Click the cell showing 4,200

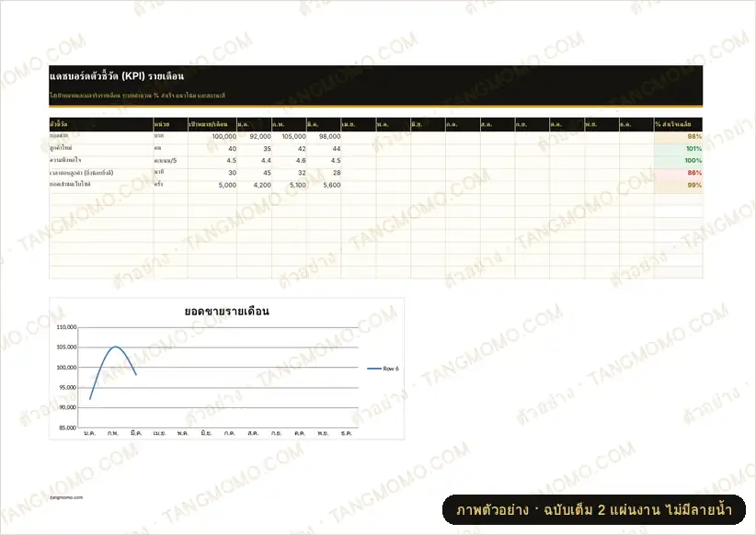pyautogui.click(x=255, y=185)
